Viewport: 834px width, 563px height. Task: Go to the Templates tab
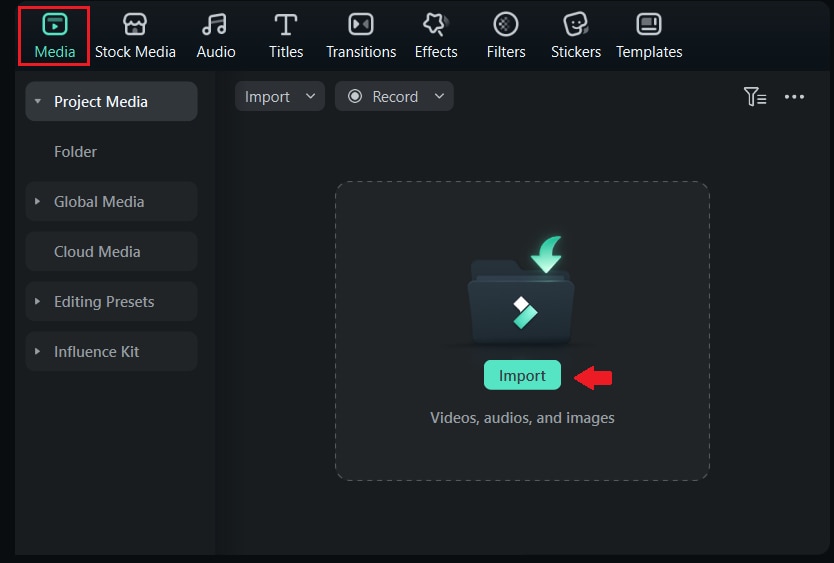coord(649,36)
